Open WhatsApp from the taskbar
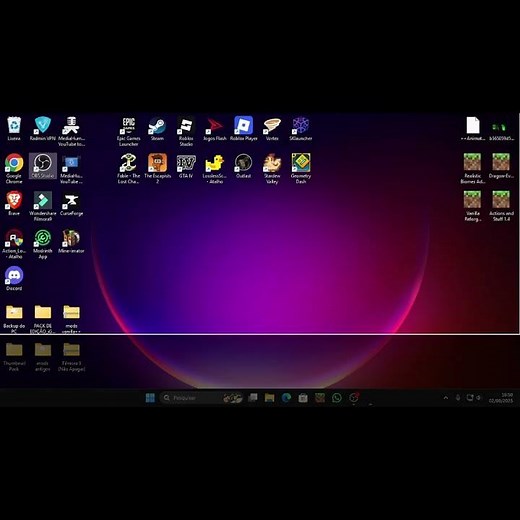520x520 pixels. (x=337, y=398)
